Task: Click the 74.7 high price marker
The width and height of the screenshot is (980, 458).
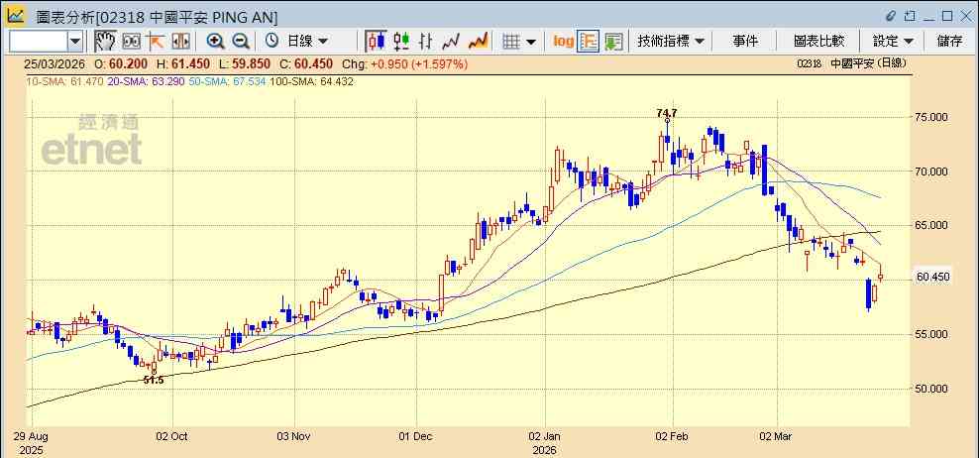Action: [x=667, y=113]
